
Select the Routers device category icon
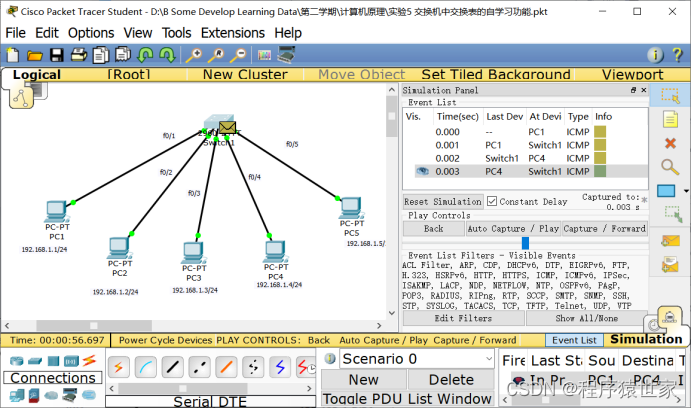pos(17,361)
